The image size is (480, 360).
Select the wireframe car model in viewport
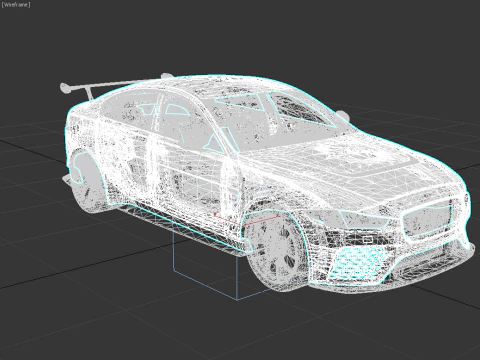pos(268,183)
